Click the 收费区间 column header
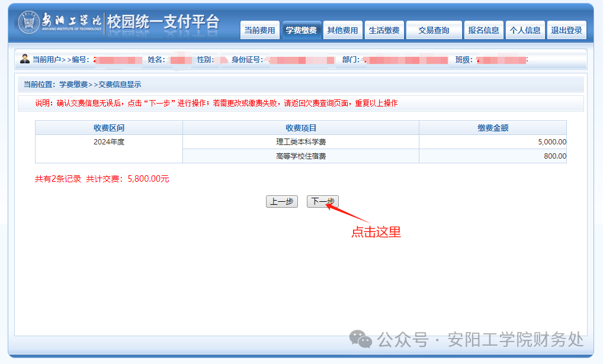This screenshot has height=364, width=603. coord(109,128)
